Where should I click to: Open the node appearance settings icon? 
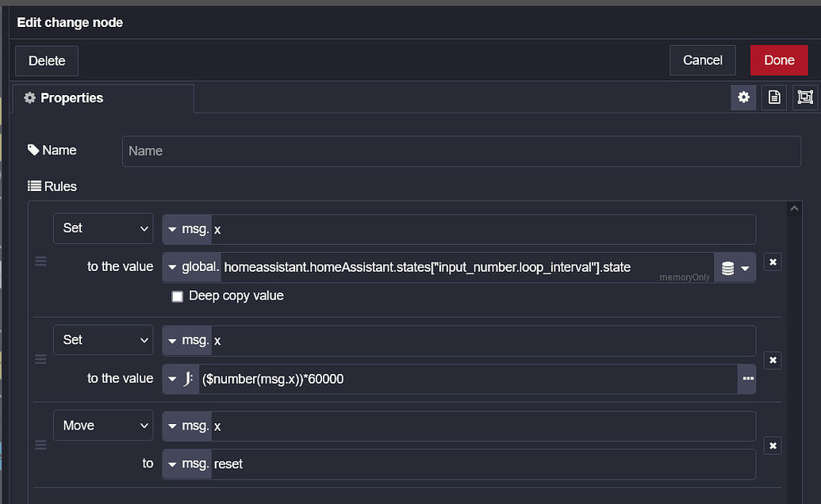click(x=742, y=97)
